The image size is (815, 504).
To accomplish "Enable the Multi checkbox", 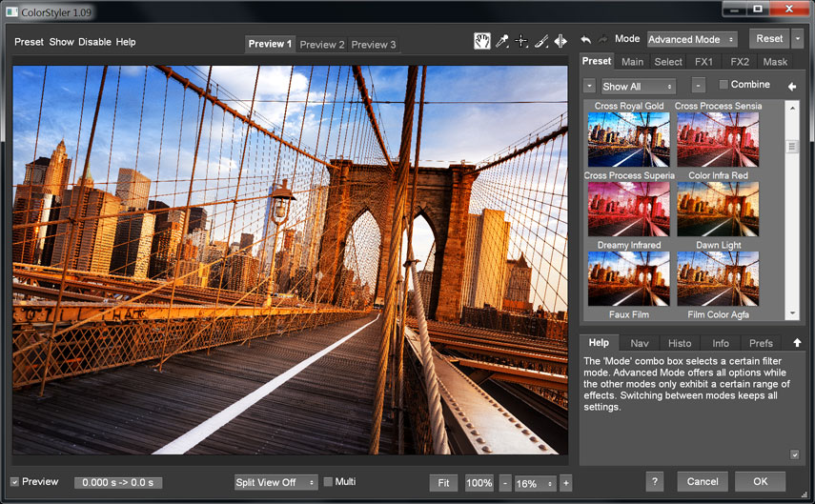I will [x=329, y=482].
